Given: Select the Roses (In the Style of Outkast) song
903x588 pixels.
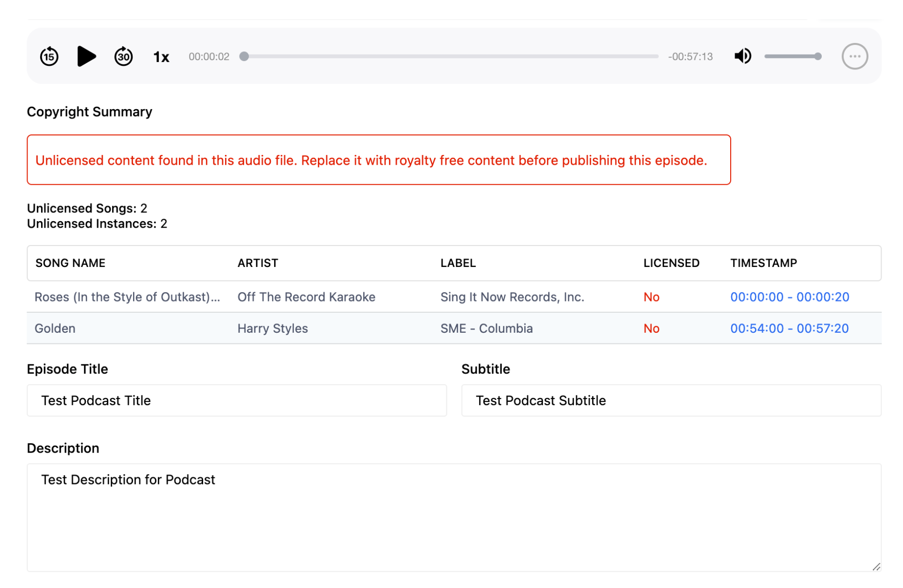Looking at the screenshot, I should (x=127, y=297).
